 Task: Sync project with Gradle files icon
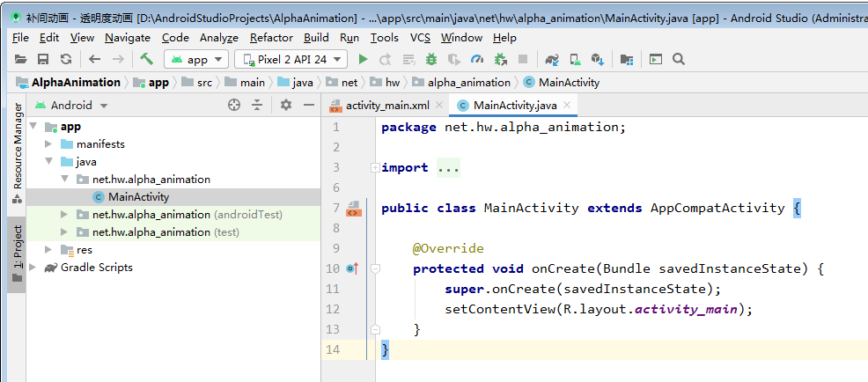[x=552, y=59]
